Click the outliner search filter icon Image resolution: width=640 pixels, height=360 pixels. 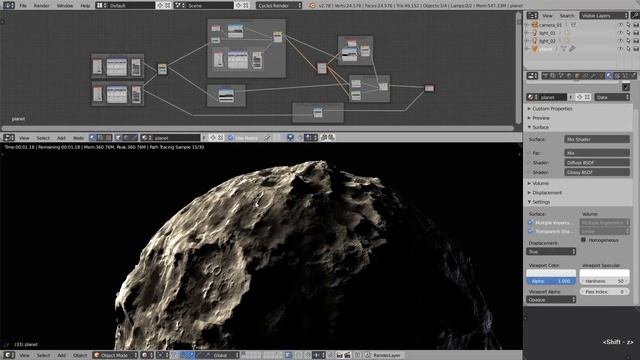(x=635, y=16)
